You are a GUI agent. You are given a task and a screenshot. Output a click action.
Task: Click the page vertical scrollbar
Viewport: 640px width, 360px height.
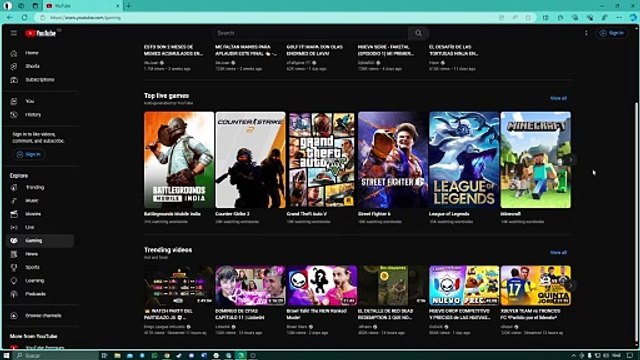637,220
